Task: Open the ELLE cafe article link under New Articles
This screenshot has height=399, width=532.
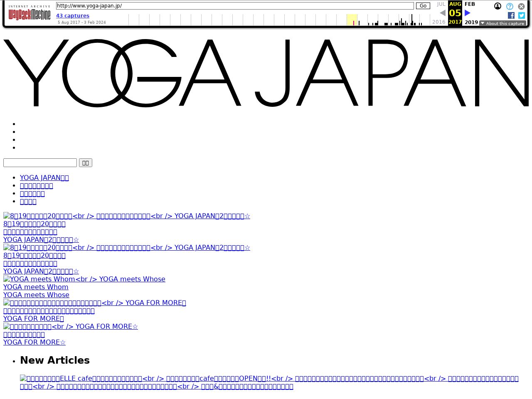Action: [269, 382]
